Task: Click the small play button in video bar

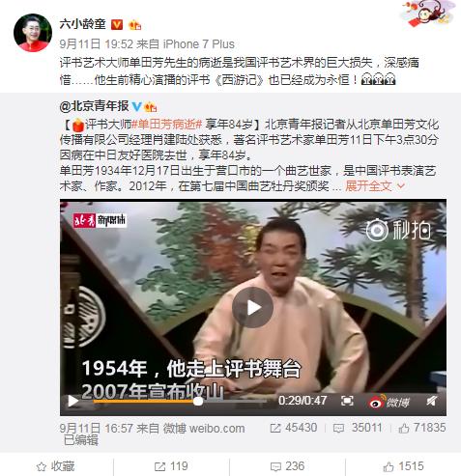Action: click(73, 401)
